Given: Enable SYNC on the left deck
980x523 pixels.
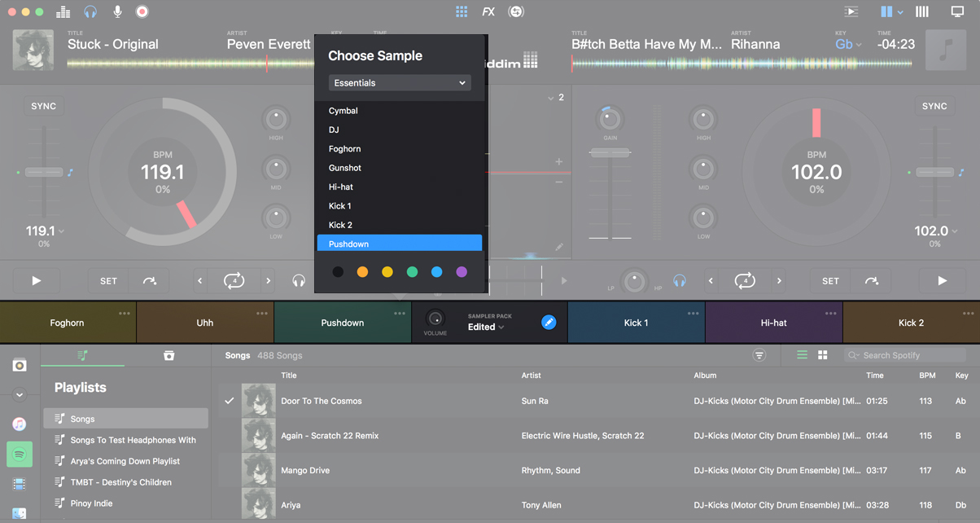Looking at the screenshot, I should (x=43, y=106).
